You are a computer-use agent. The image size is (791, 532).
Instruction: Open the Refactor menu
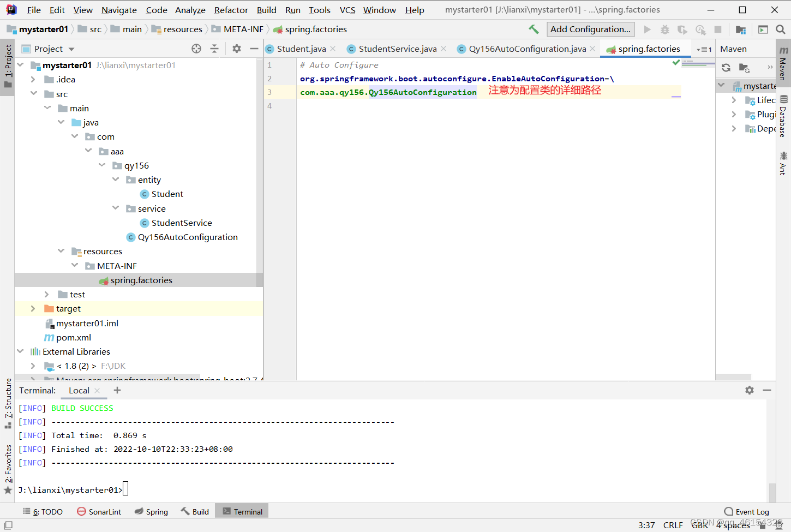coord(231,10)
